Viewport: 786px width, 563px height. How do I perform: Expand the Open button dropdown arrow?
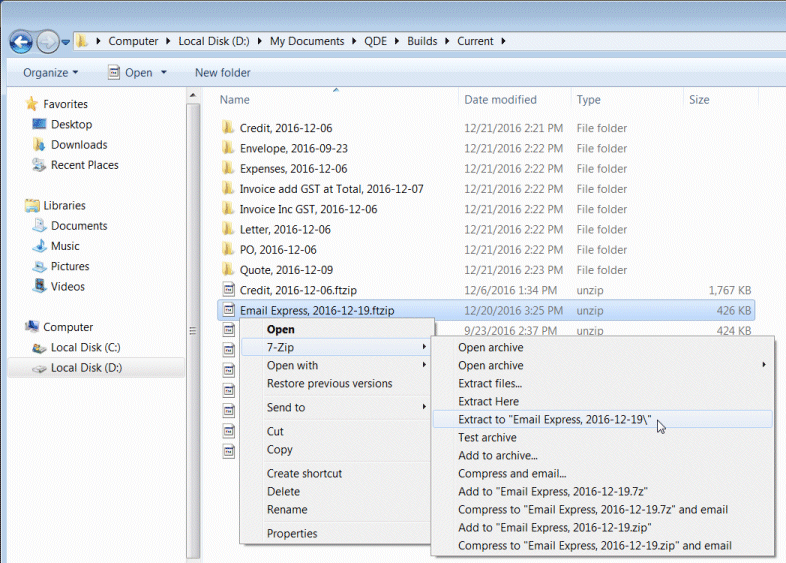pyautogui.click(x=163, y=73)
